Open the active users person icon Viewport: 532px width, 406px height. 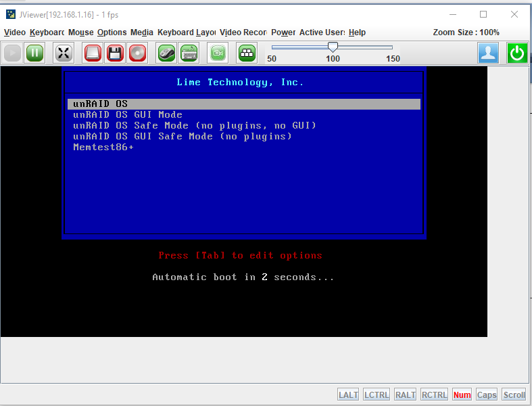pos(488,53)
